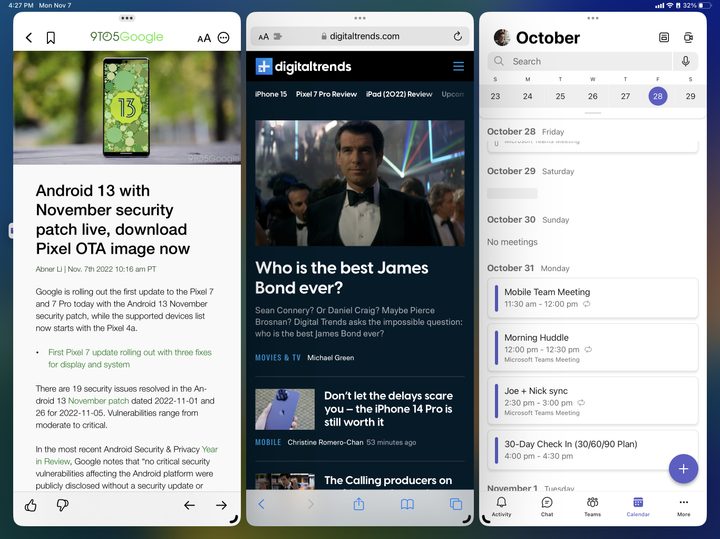Select the iPhone 15 nav item
Image resolution: width=720 pixels, height=539 pixels.
[271, 94]
